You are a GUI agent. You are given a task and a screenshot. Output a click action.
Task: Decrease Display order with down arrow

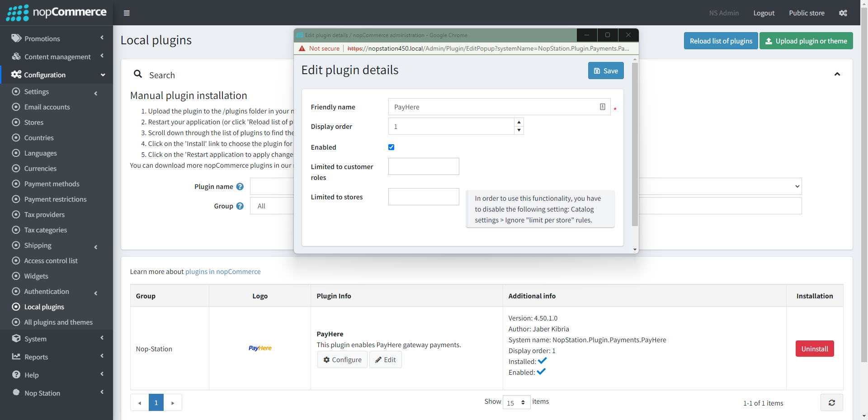click(x=519, y=130)
